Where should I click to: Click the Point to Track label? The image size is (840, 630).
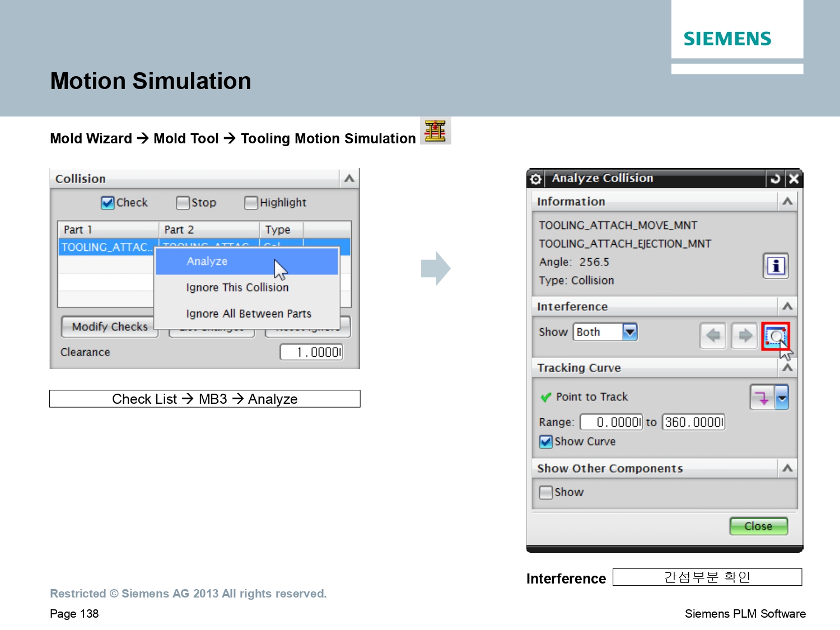[x=592, y=397]
